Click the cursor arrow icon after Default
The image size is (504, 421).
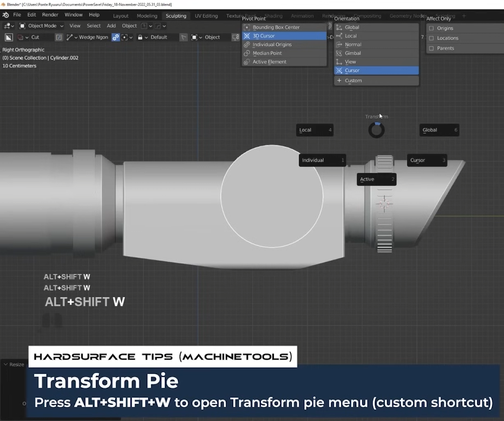tap(183, 37)
